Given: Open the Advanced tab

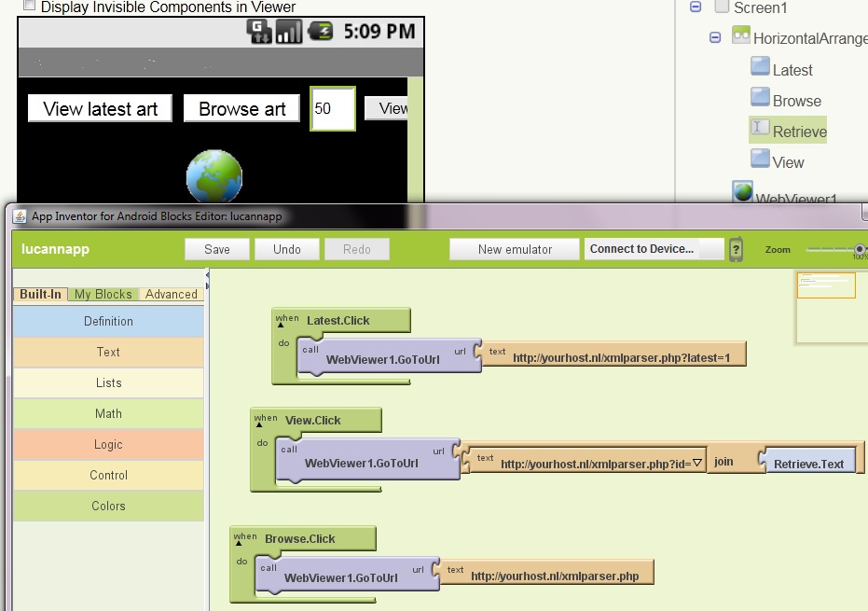Looking at the screenshot, I should [x=172, y=294].
